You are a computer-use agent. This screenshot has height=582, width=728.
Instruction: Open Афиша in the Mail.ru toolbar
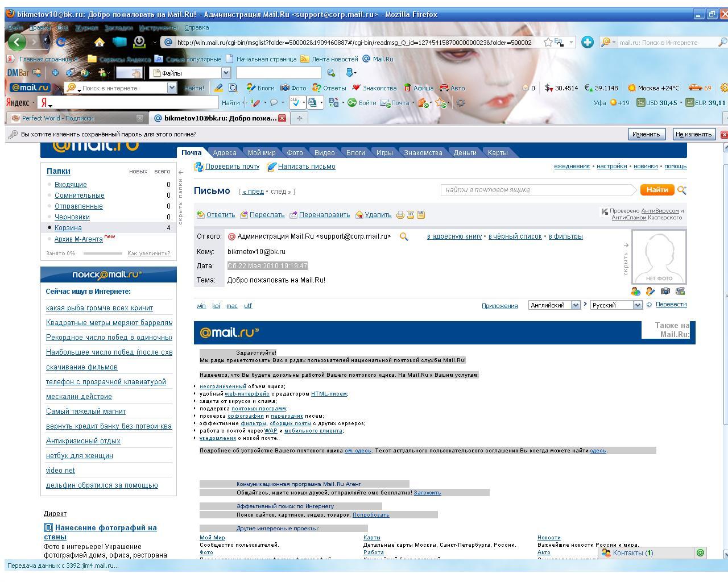419,88
